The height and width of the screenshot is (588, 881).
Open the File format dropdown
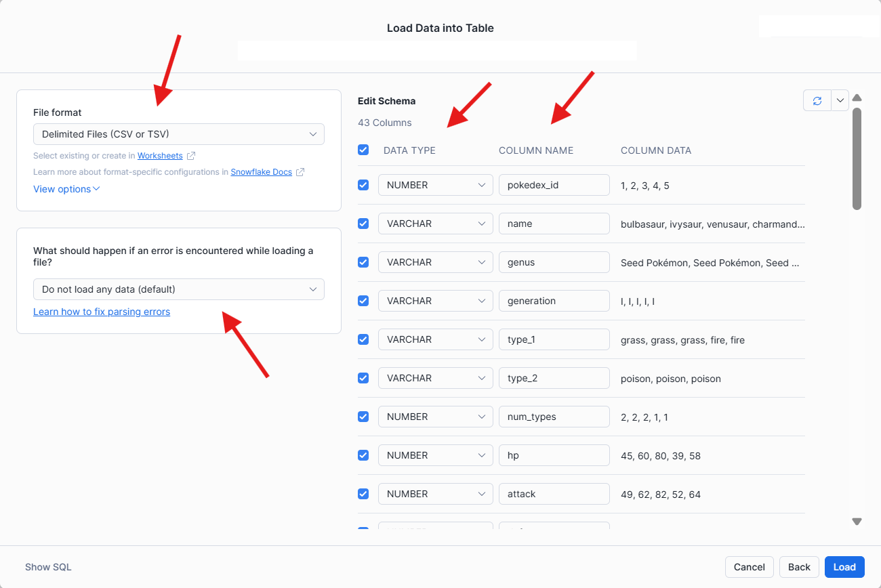179,134
